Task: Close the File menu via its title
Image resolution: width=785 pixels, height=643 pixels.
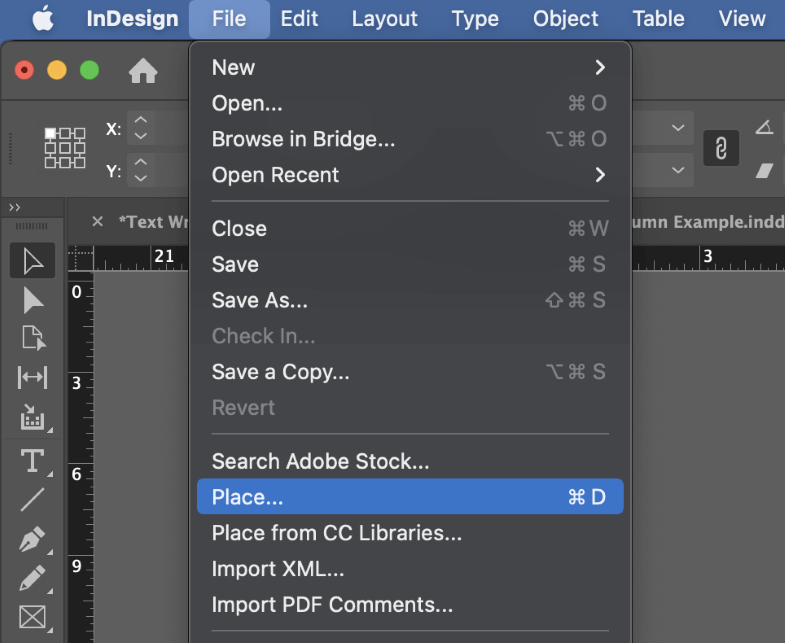Action: [229, 19]
